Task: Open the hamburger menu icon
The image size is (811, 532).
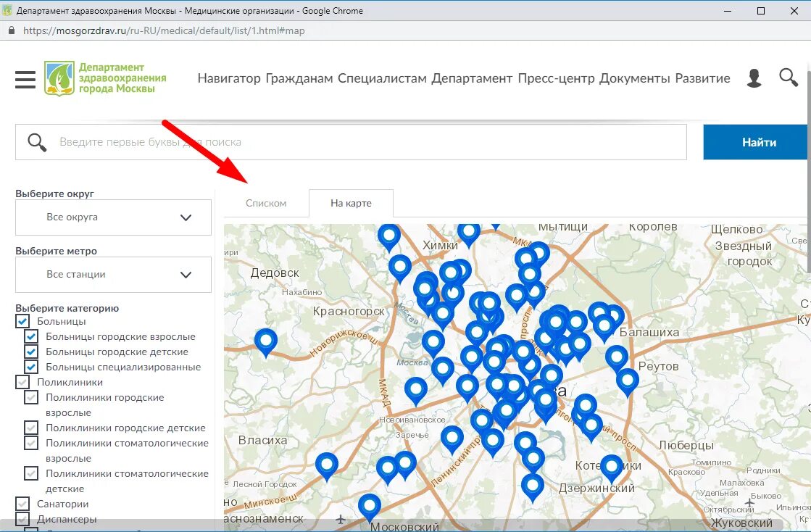Action: tap(25, 79)
